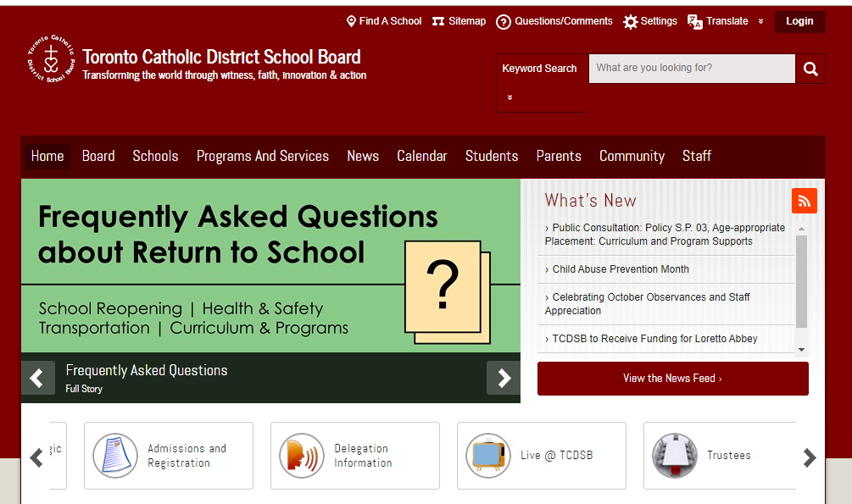The height and width of the screenshot is (504, 852).
Task: Open Public Consultation Policy S.P. 03 news item
Action: [x=665, y=235]
